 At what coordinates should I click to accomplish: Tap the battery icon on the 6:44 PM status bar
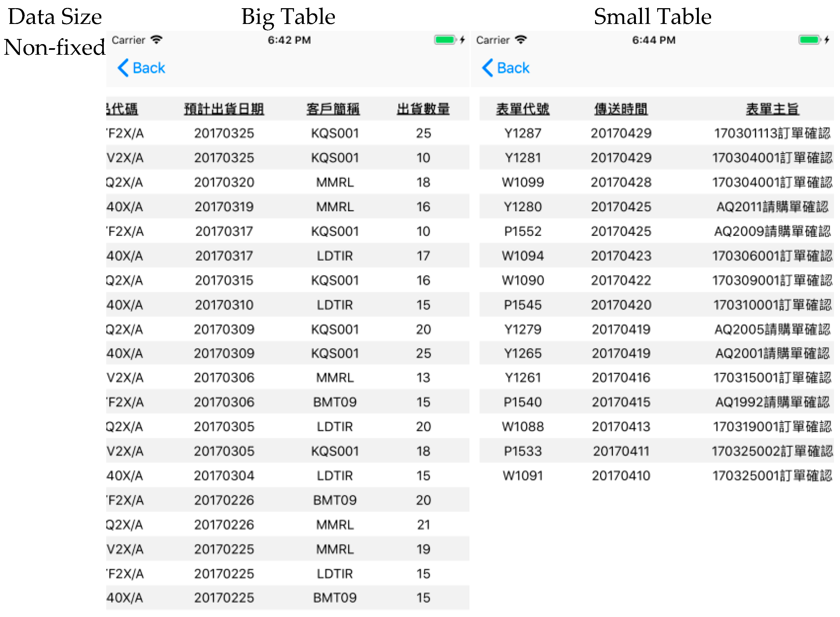[x=809, y=39]
